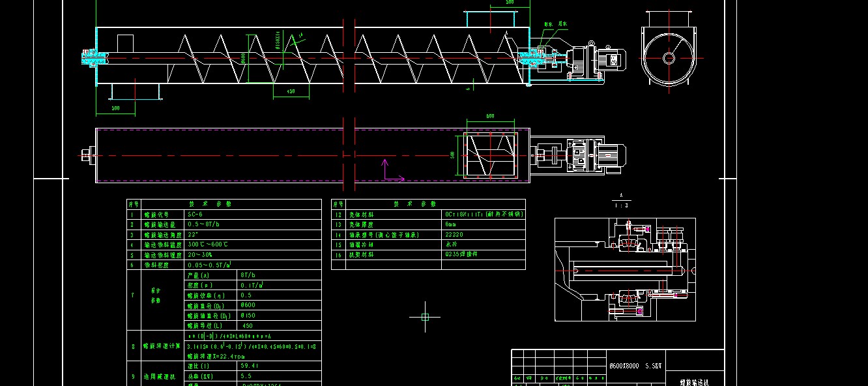Click the crosshair cursor pickbox
The width and height of the screenshot is (868, 386).
coord(425,317)
